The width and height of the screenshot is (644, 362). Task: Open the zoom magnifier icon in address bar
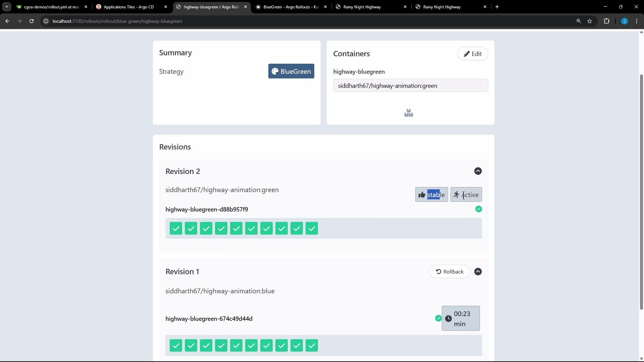[x=579, y=21]
